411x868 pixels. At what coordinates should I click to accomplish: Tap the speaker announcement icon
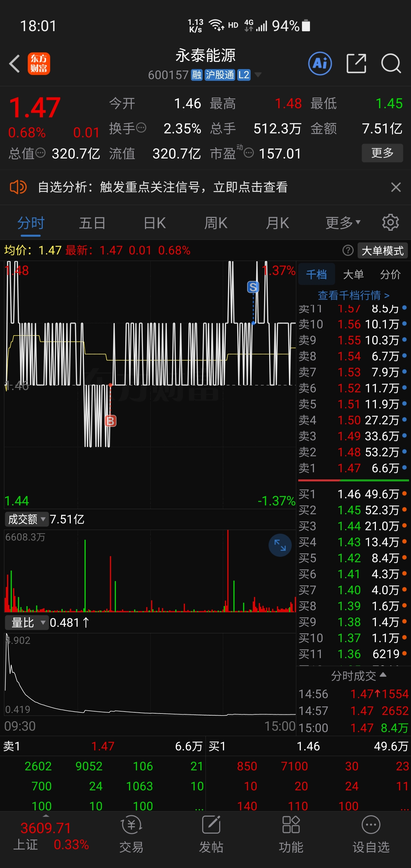tap(18, 187)
